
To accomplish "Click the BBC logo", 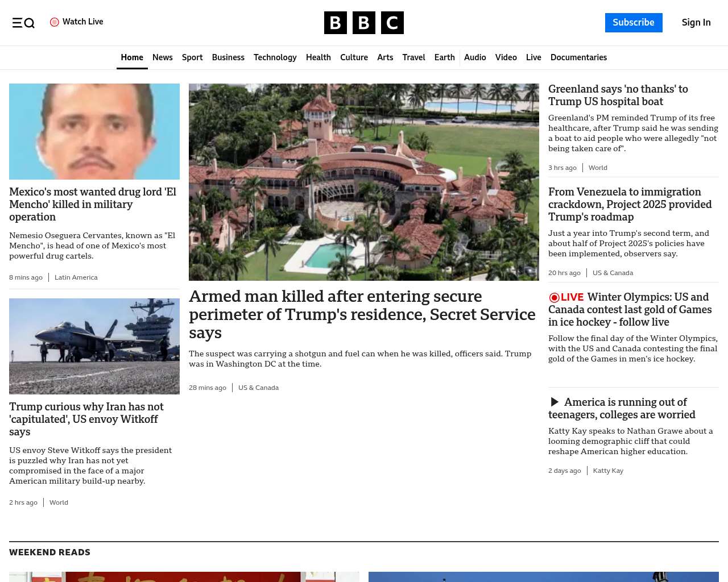I will 363,23.
